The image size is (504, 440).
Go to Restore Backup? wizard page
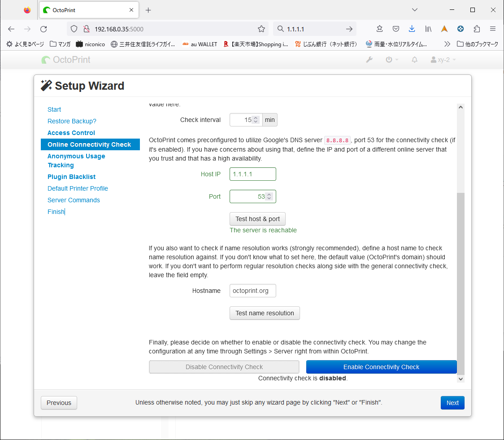point(72,121)
